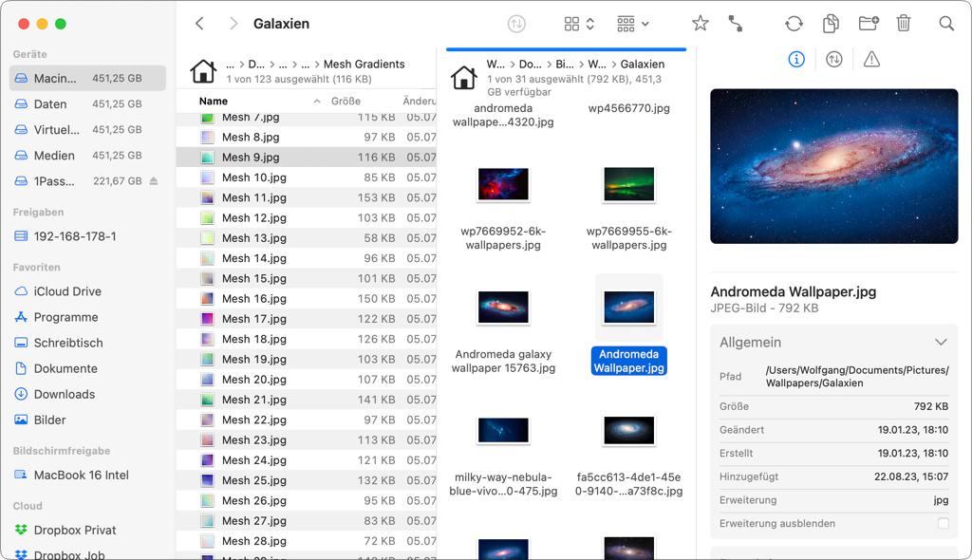Go forward with the right chevron
The height and width of the screenshot is (560, 972).
[x=234, y=24]
